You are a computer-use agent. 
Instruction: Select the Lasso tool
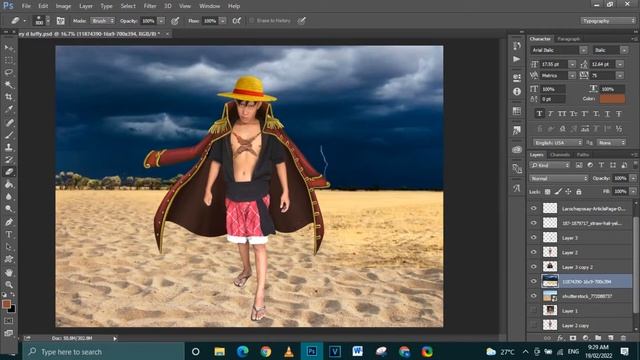point(9,73)
